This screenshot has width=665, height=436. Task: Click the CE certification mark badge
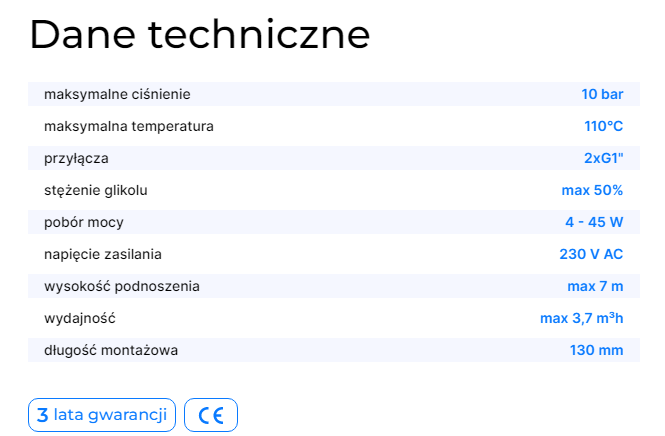(x=211, y=415)
